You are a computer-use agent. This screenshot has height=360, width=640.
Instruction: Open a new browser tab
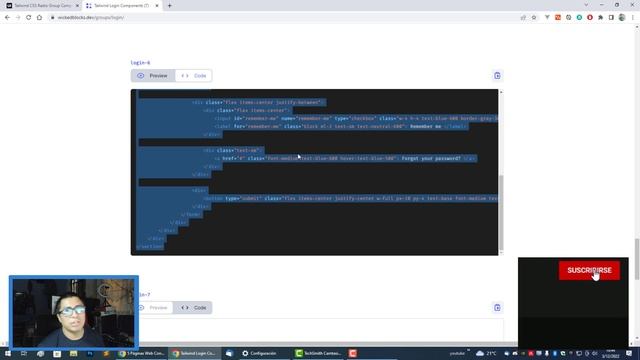[169, 6]
